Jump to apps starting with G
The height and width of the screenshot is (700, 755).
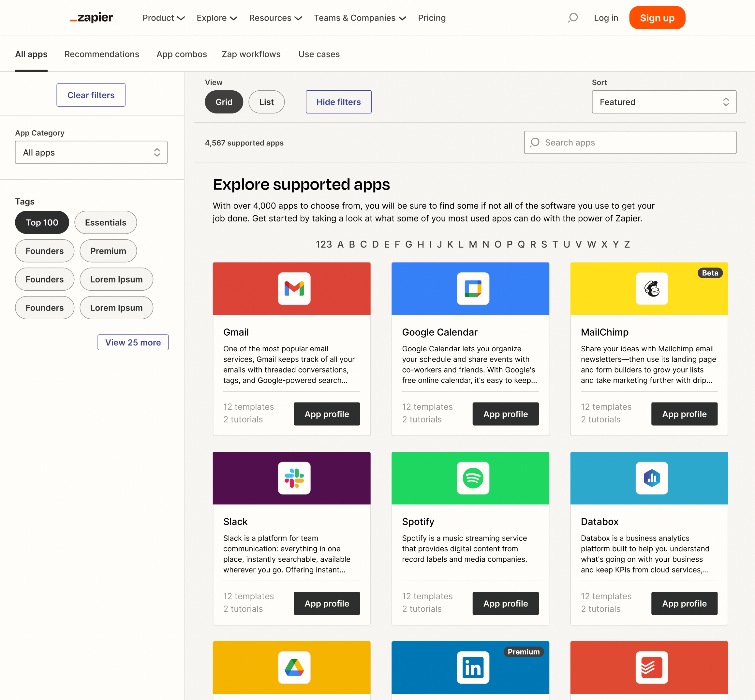click(408, 244)
